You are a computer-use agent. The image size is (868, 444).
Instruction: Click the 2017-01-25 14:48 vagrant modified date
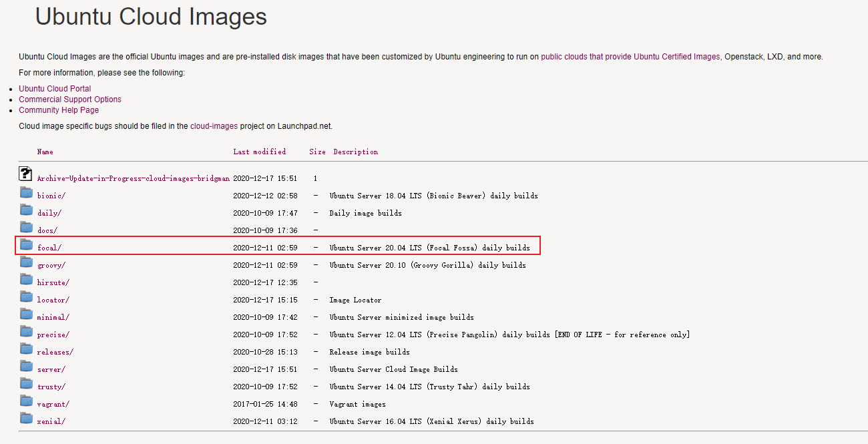[x=265, y=404]
